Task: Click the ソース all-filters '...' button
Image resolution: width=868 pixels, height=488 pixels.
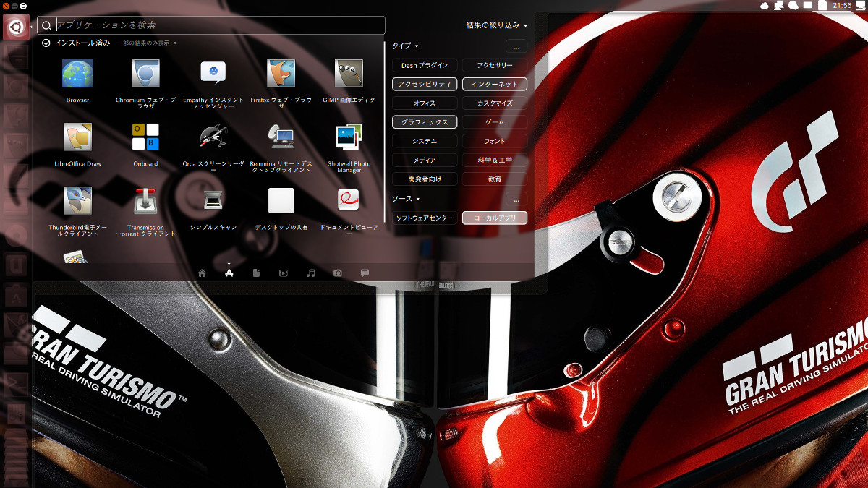Action: point(516,199)
